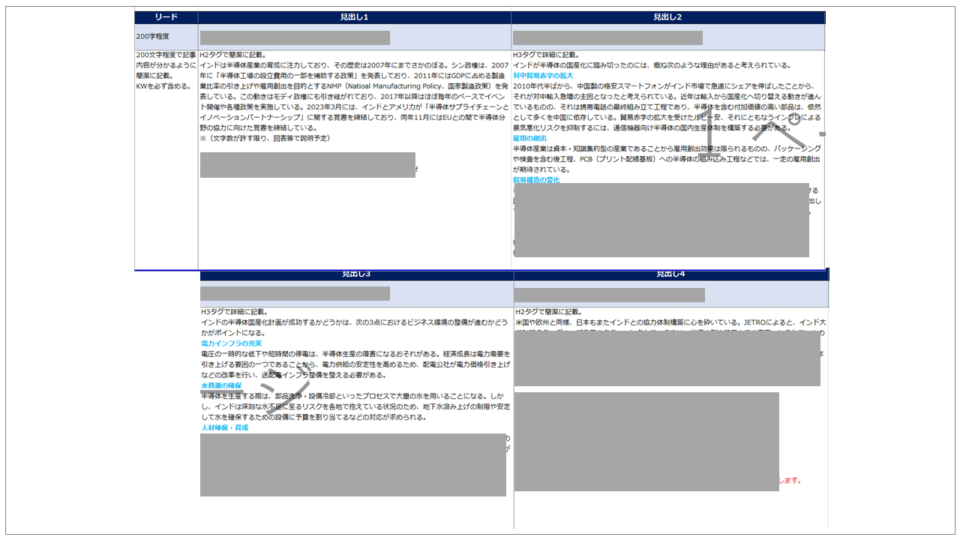Screen dimensions: 960x540
Task: Click H2タグで簡潔に記載。 under 見出し4
Action: pyautogui.click(x=549, y=312)
